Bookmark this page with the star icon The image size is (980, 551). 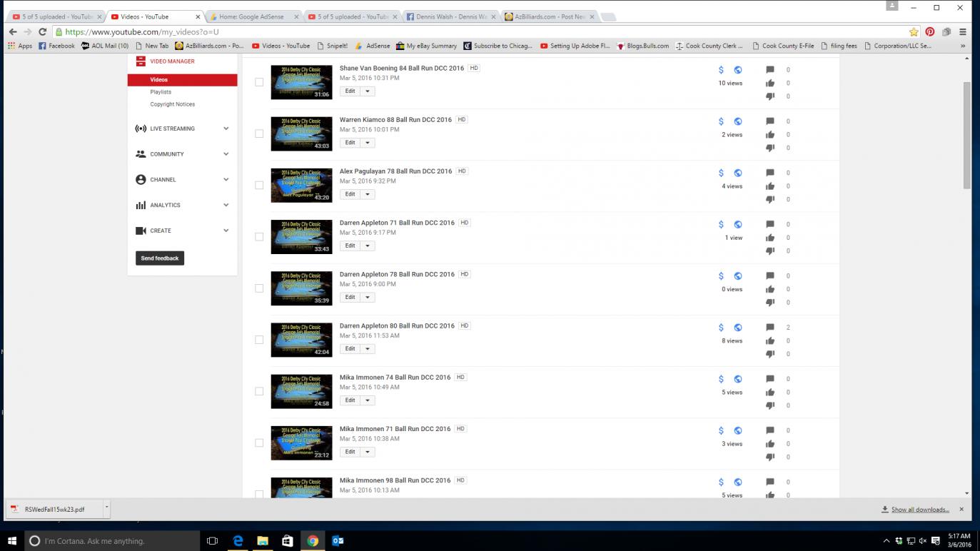[914, 32]
